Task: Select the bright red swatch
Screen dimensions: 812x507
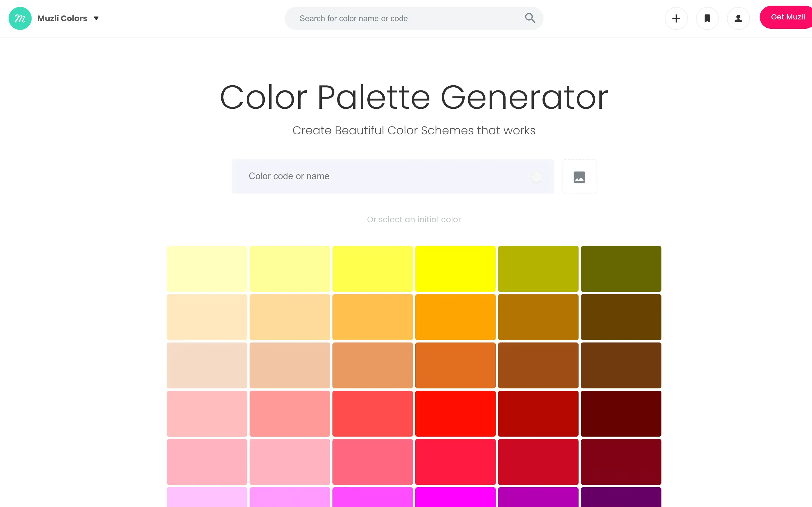Action: pyautogui.click(x=455, y=414)
